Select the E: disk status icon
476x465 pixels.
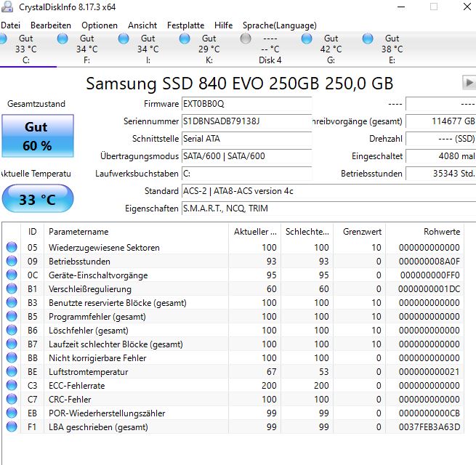pyautogui.click(x=368, y=39)
